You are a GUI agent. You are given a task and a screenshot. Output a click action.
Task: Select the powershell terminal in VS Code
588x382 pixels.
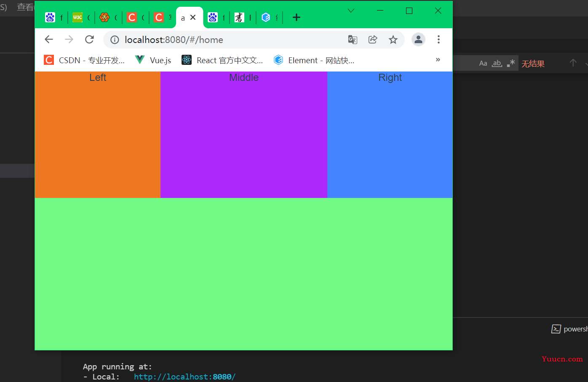pos(569,329)
